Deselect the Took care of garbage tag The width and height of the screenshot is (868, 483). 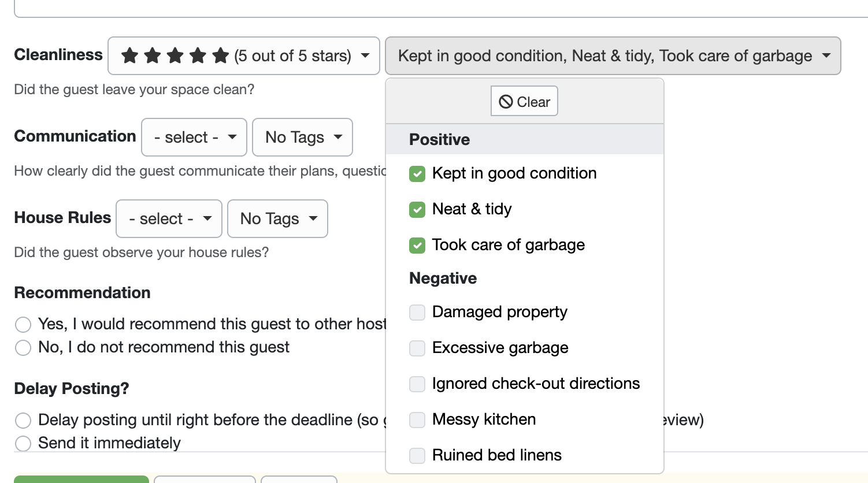pos(417,246)
